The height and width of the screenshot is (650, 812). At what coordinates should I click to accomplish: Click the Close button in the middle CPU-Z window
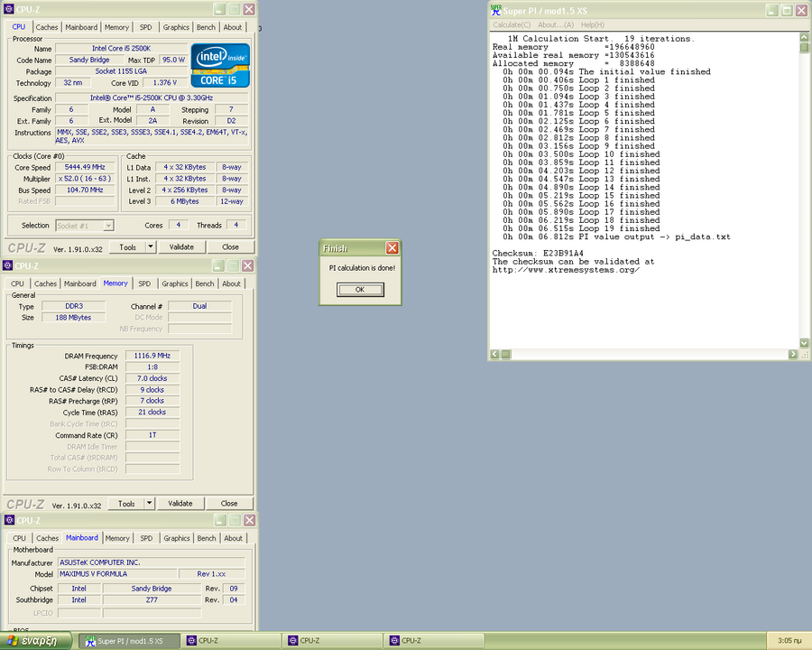click(x=229, y=504)
